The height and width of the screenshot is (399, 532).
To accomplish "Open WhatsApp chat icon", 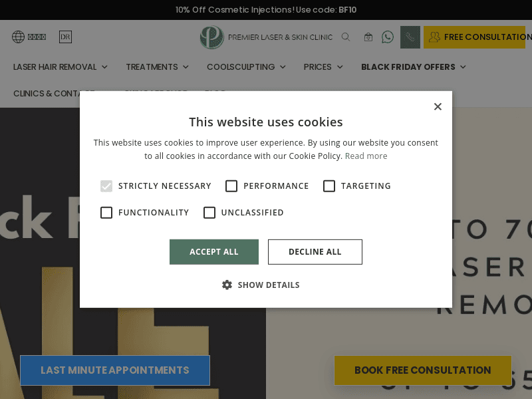I will point(388,37).
